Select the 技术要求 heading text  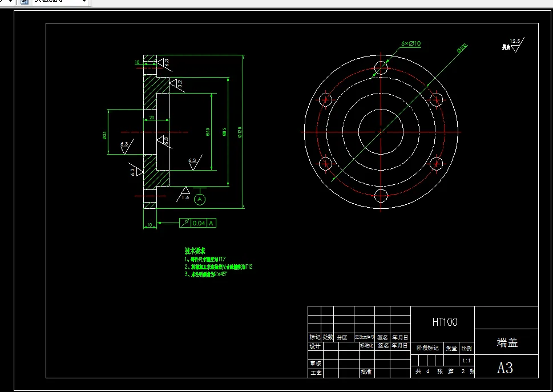tap(195, 250)
